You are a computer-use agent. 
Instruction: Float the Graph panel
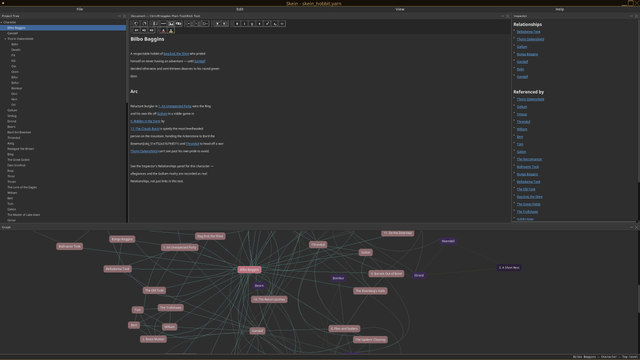click(631, 227)
